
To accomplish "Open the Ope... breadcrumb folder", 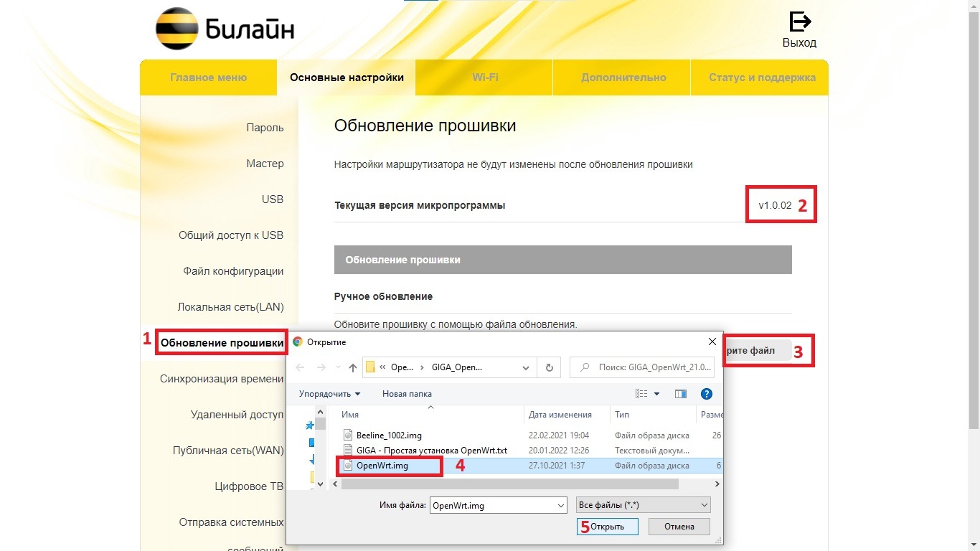I will pyautogui.click(x=402, y=367).
